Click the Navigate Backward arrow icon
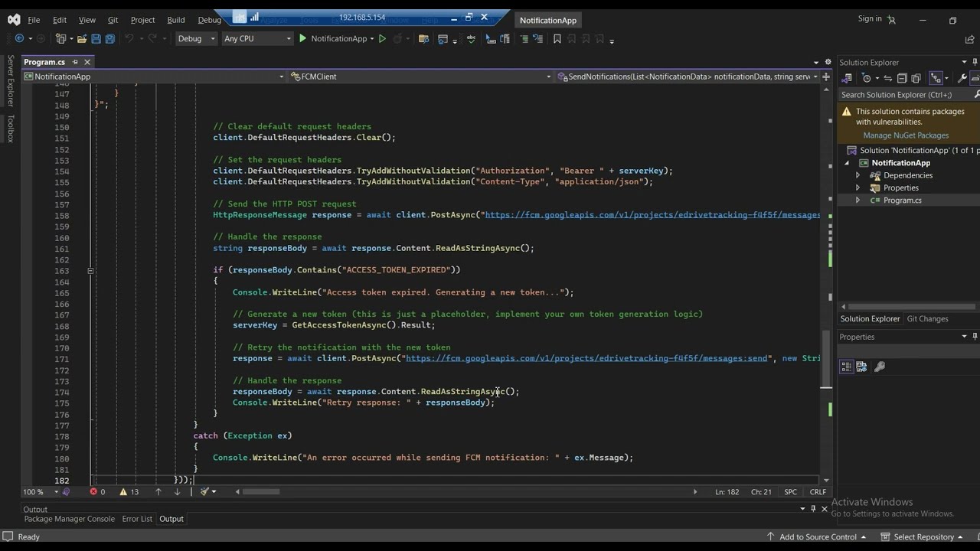Screen dimensions: 980x551 tap(19, 38)
